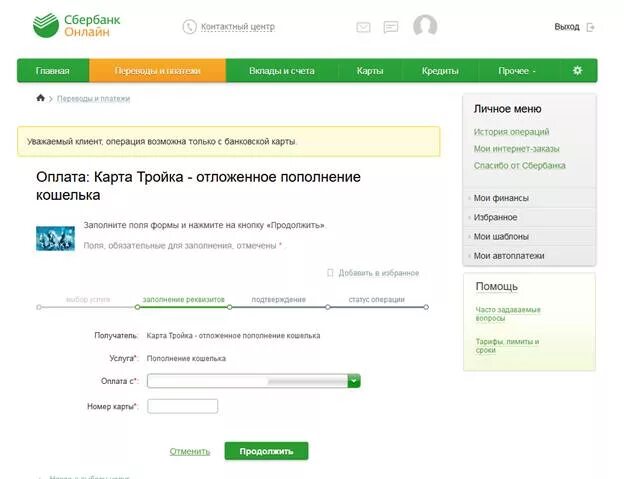The height and width of the screenshot is (479, 624).
Task: Open Тарифы, лимиты и сроки link
Action: [507, 346]
